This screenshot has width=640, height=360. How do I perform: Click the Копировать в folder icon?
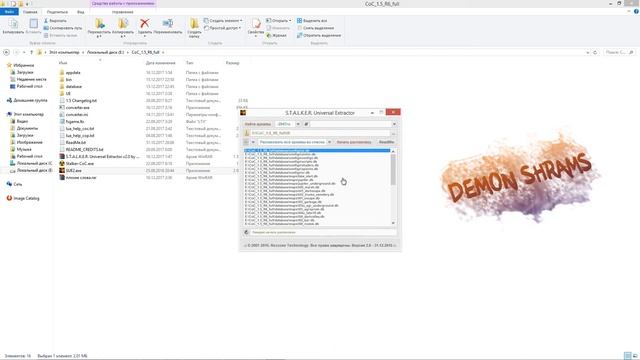coord(123,24)
